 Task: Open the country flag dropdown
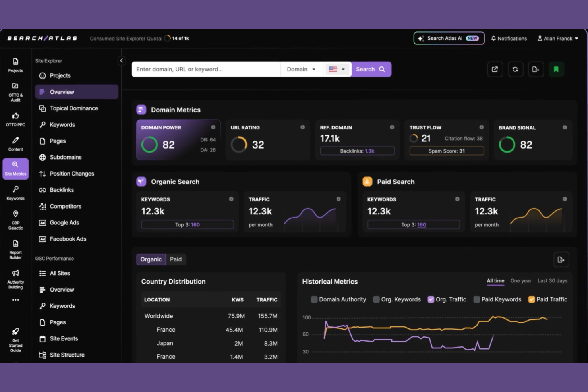pos(337,69)
